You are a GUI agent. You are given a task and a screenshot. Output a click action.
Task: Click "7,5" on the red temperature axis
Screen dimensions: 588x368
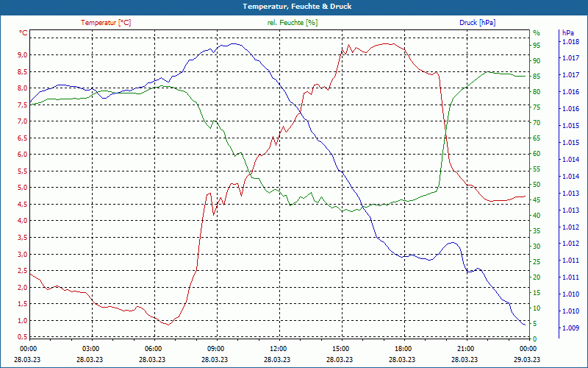(x=23, y=105)
